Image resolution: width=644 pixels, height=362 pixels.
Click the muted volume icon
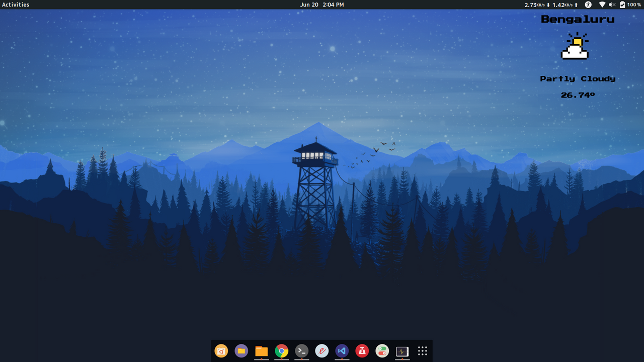tap(612, 5)
